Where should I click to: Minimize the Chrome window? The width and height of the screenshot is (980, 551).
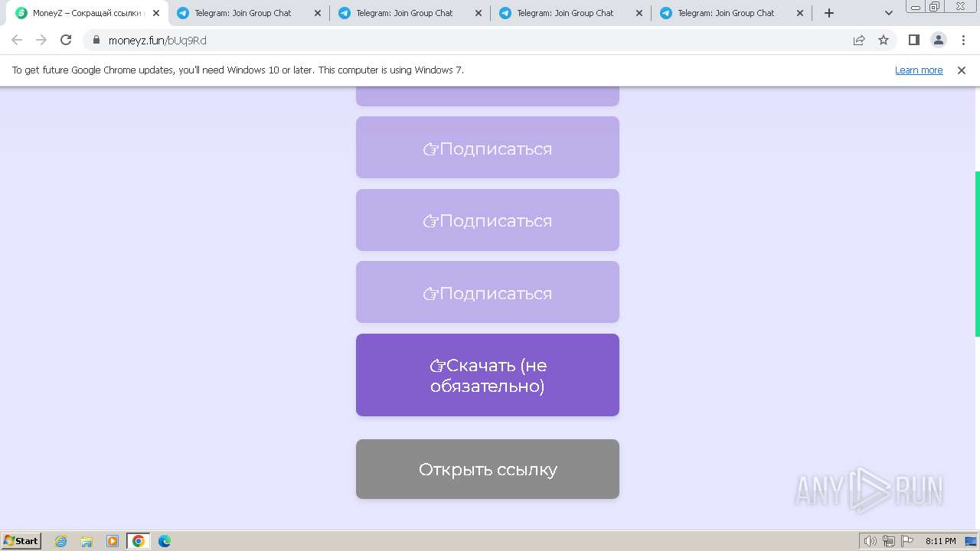(x=916, y=7)
